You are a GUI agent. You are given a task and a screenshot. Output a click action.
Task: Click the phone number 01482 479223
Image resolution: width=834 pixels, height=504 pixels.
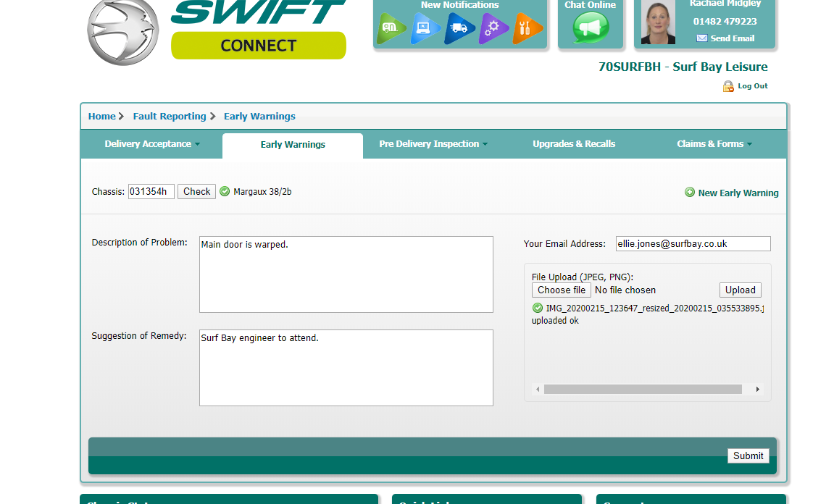click(725, 21)
